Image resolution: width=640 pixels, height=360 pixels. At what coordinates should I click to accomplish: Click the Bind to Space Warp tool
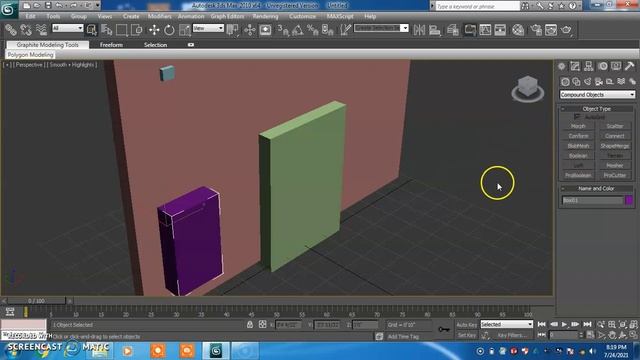41,30
